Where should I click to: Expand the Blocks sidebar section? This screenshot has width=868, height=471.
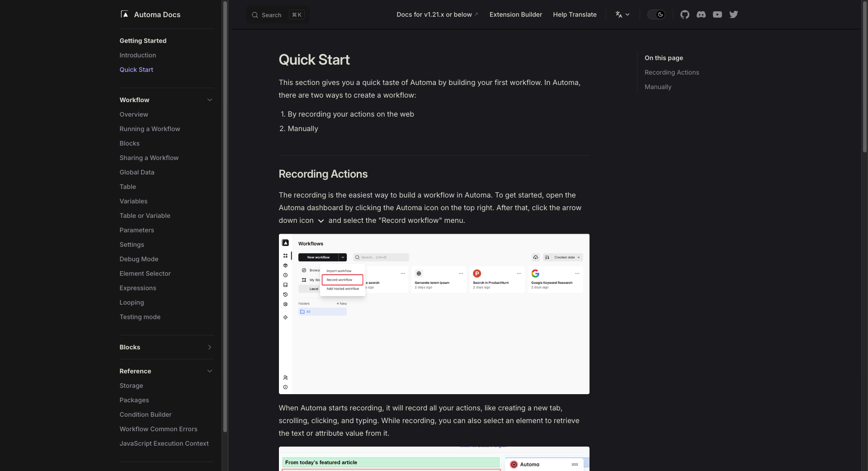tap(209, 347)
